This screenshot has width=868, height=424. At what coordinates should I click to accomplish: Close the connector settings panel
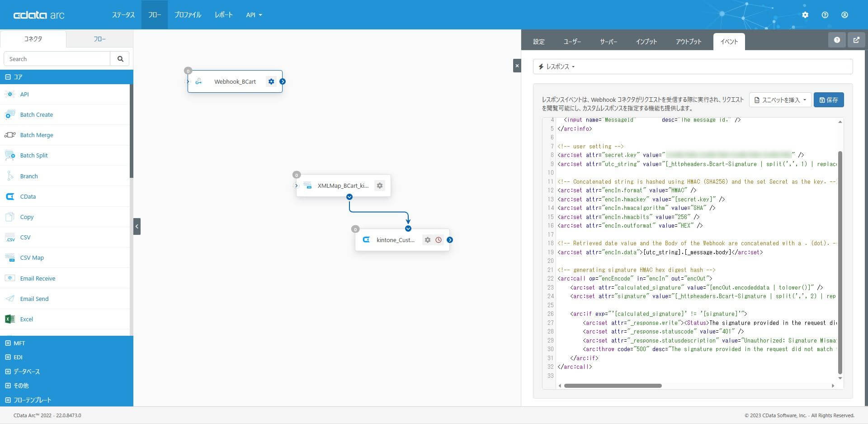pyautogui.click(x=517, y=66)
